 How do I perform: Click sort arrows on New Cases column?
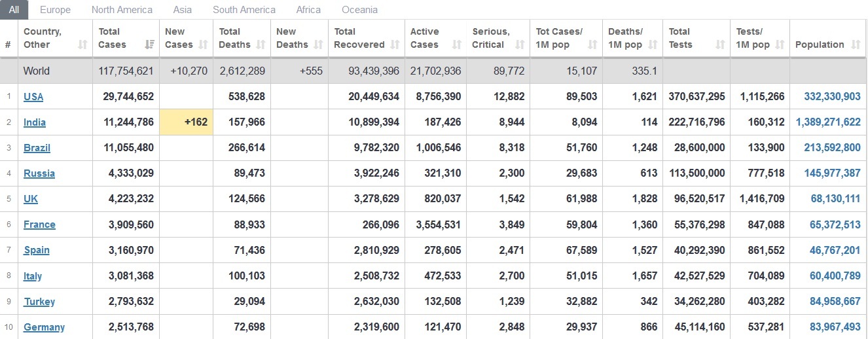click(203, 45)
